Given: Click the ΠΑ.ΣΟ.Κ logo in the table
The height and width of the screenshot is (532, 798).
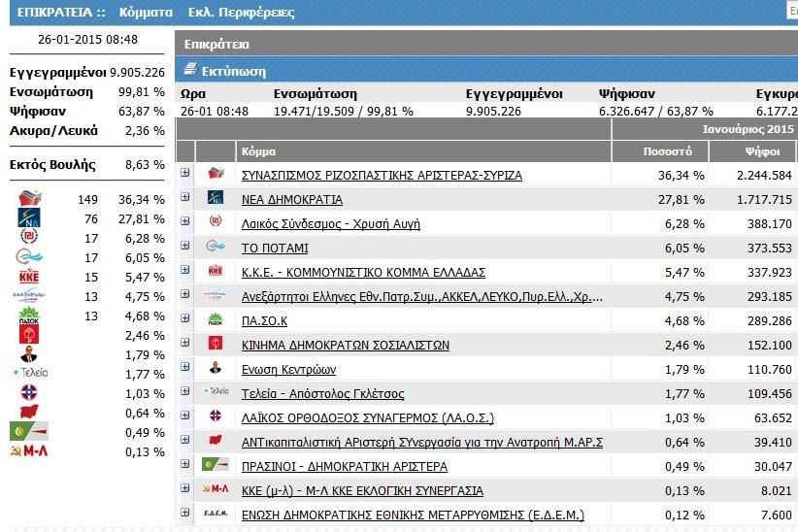Looking at the screenshot, I should coord(216,319).
